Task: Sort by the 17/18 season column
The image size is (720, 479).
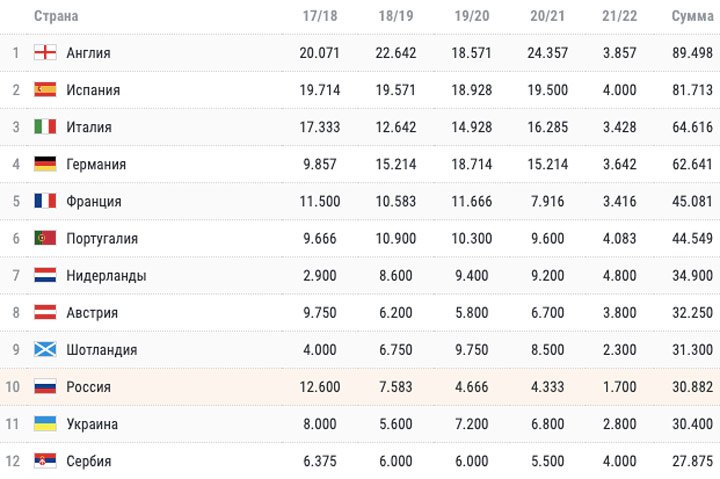Action: [x=320, y=17]
